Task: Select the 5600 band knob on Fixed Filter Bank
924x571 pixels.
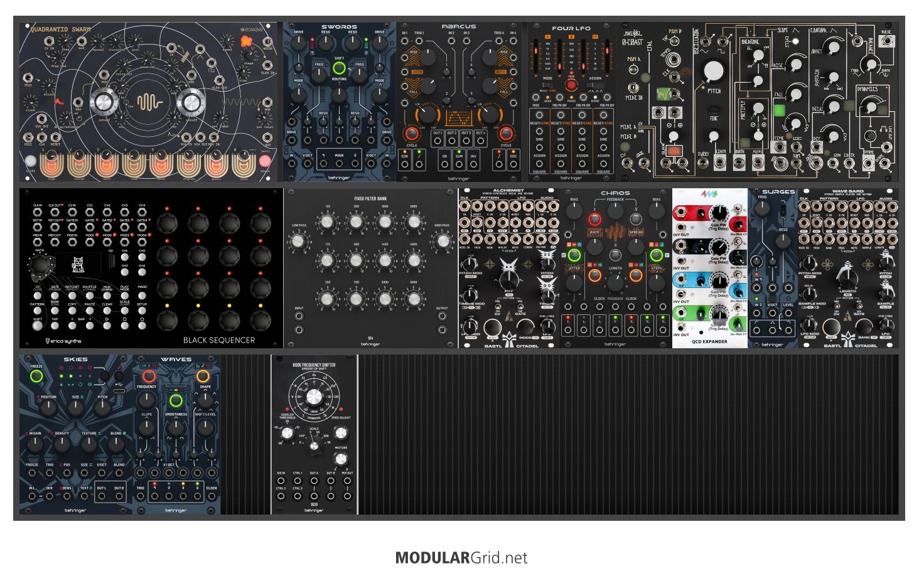Action: 414,299
